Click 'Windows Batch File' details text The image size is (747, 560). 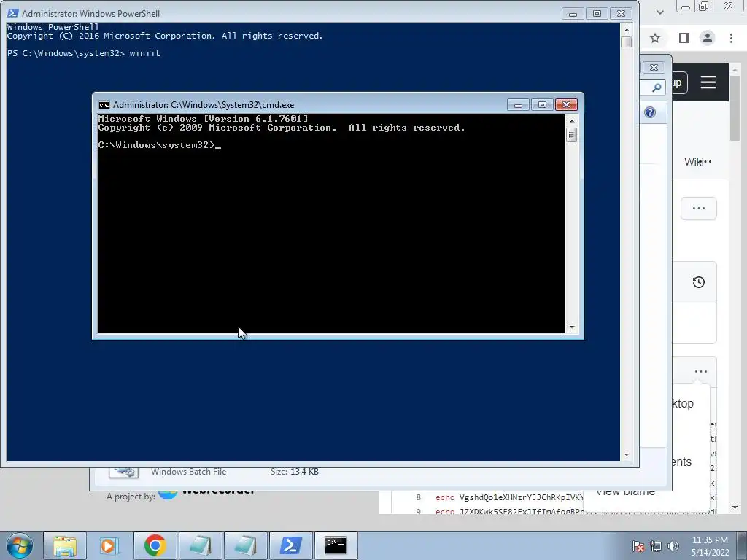[189, 472]
